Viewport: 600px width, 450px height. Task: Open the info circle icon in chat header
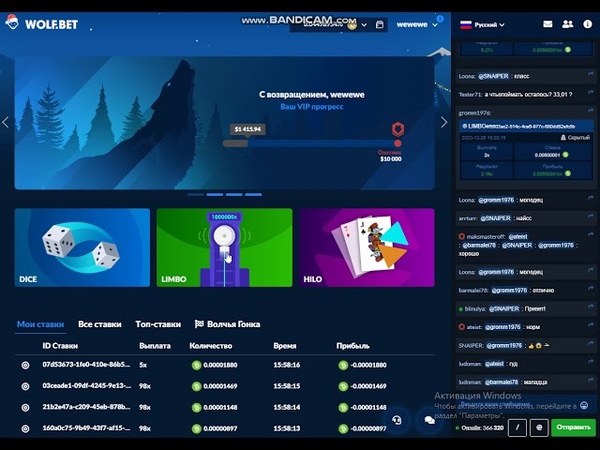point(588,24)
